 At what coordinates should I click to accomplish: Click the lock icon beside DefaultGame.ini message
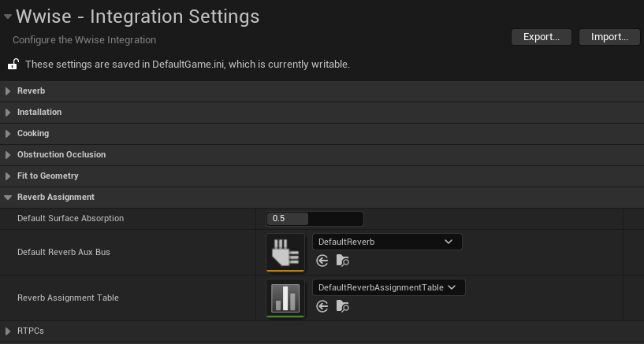pos(13,64)
